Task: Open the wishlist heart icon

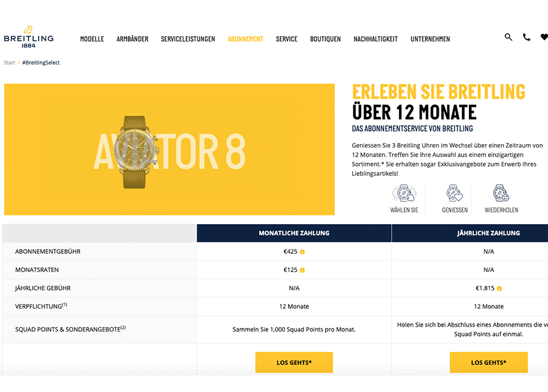Action: coord(544,37)
